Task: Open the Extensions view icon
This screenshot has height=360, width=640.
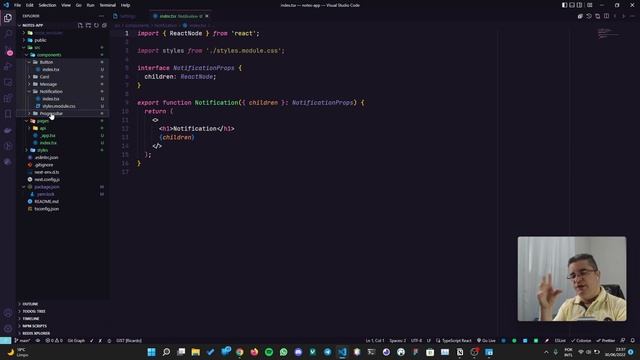Action: (x=8, y=98)
